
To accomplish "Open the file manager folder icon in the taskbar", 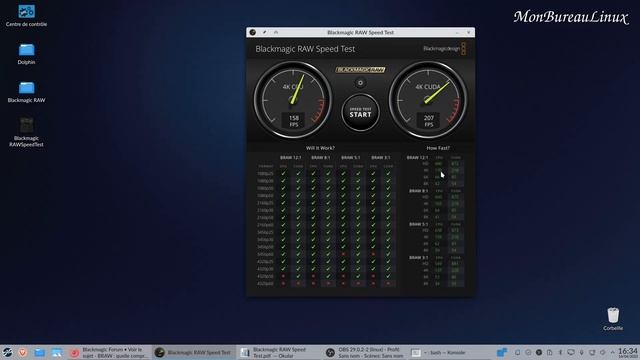I will (40, 352).
